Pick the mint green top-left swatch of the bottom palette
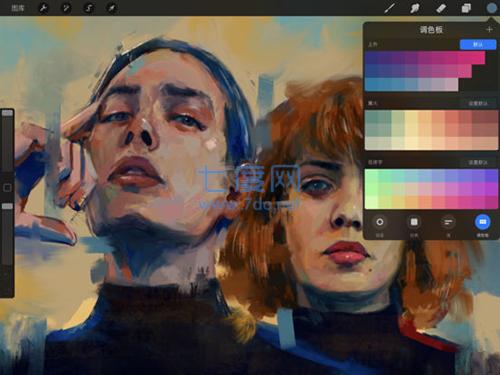500x375 pixels. (371, 176)
